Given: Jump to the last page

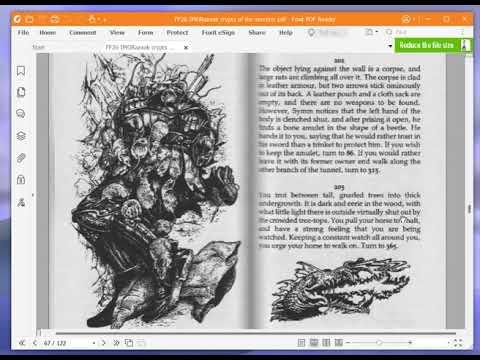Looking at the screenshot, I should [x=116, y=343].
